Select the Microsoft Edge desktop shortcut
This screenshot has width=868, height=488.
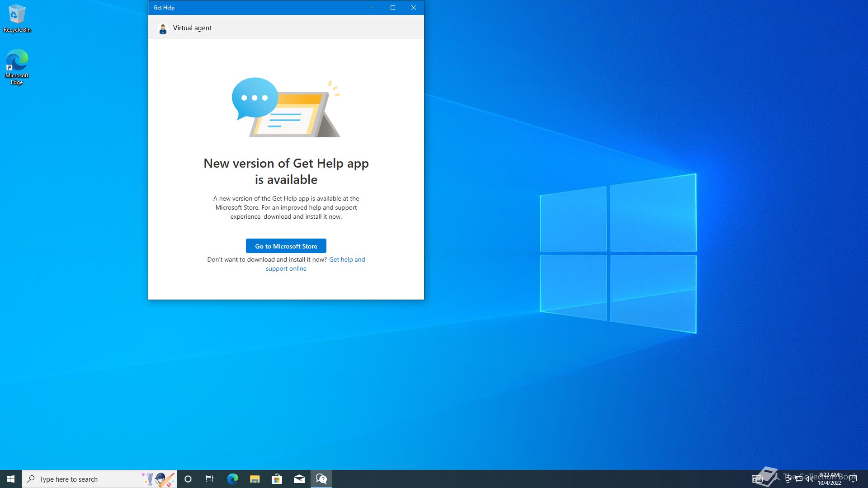click(x=17, y=67)
